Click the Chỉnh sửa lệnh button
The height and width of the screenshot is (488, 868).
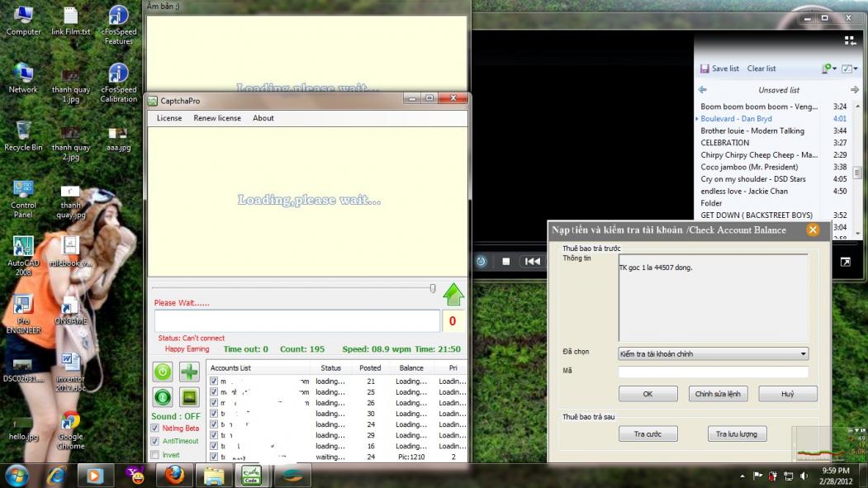[718, 394]
